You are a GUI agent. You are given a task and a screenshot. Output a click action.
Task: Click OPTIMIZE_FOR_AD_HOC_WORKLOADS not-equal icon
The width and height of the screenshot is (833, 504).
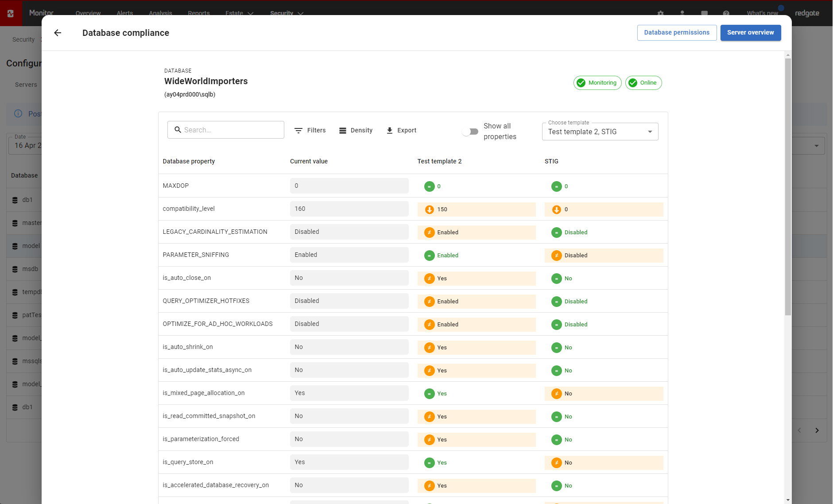429,325
